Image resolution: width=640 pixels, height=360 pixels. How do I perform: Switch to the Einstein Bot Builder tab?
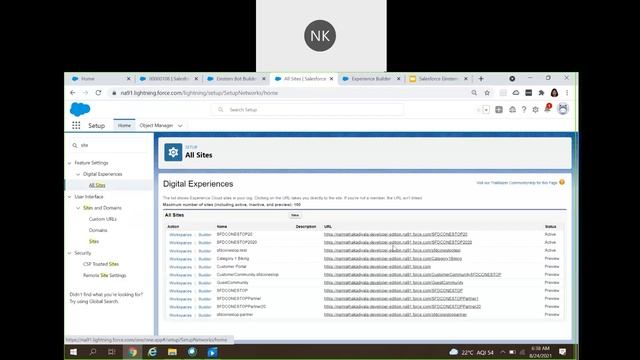coord(236,79)
